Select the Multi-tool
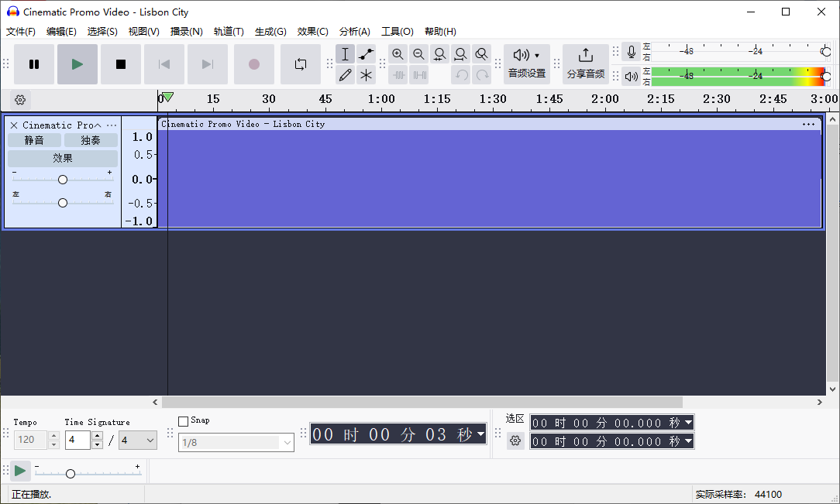 [366, 74]
